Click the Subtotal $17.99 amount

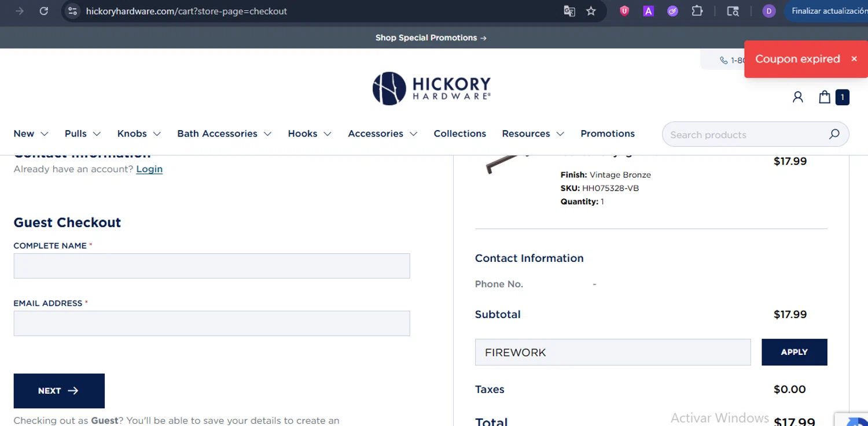tap(790, 314)
